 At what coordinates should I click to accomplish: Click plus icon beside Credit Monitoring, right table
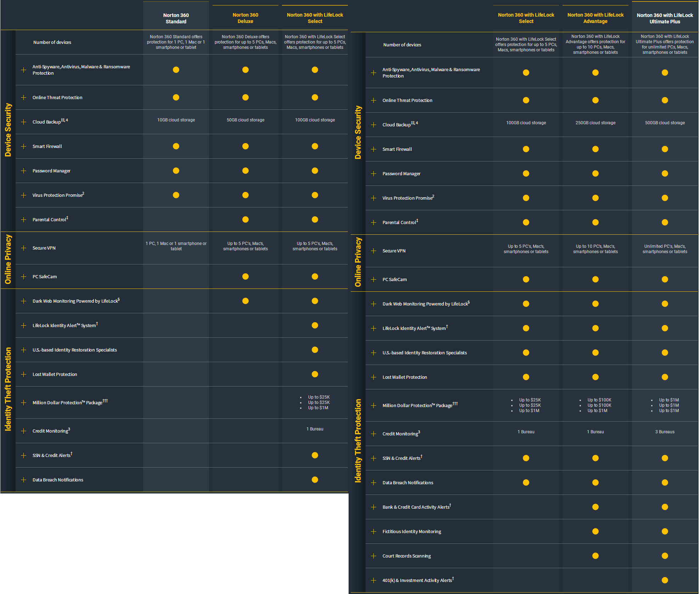pyautogui.click(x=374, y=434)
